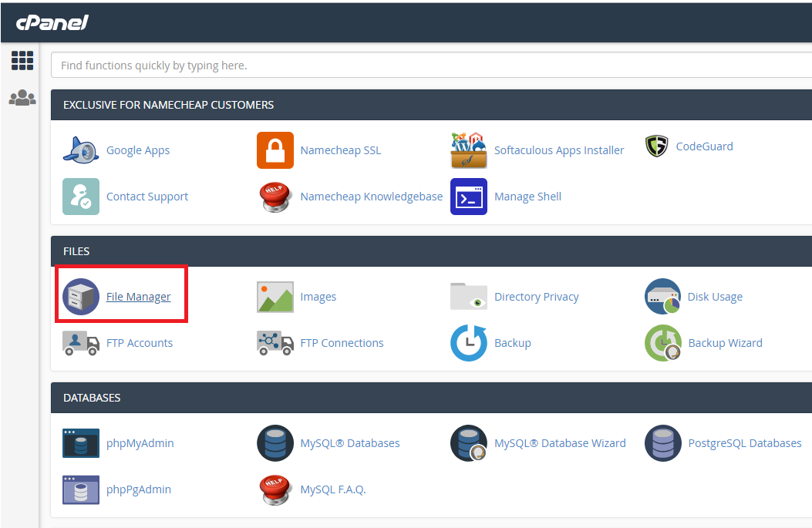Click the Backup clock icon
The height and width of the screenshot is (528, 812).
click(469, 343)
